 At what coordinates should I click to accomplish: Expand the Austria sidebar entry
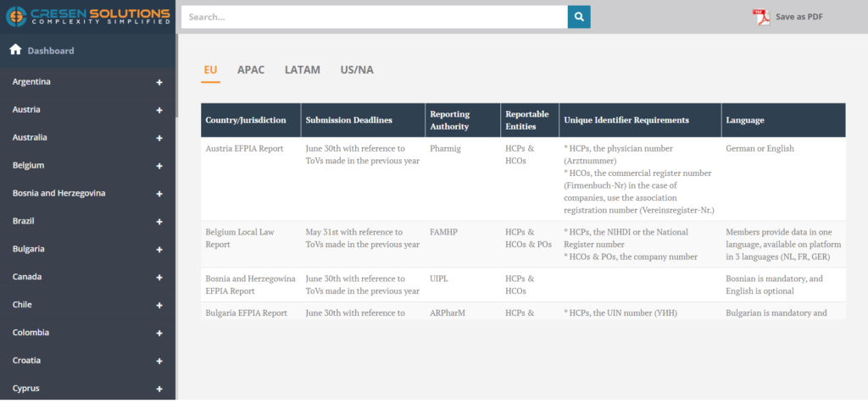tap(159, 110)
